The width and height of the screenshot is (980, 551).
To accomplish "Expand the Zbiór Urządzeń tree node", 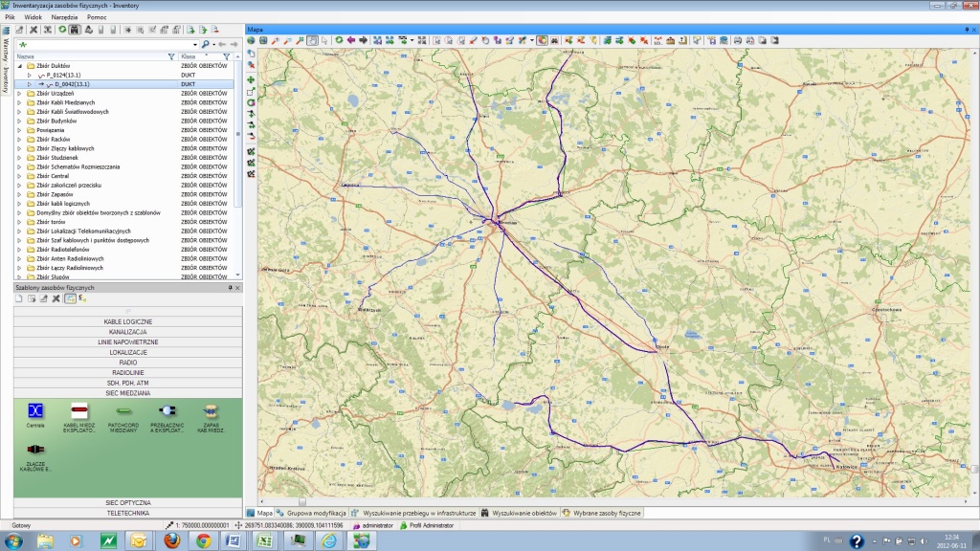I will point(19,94).
